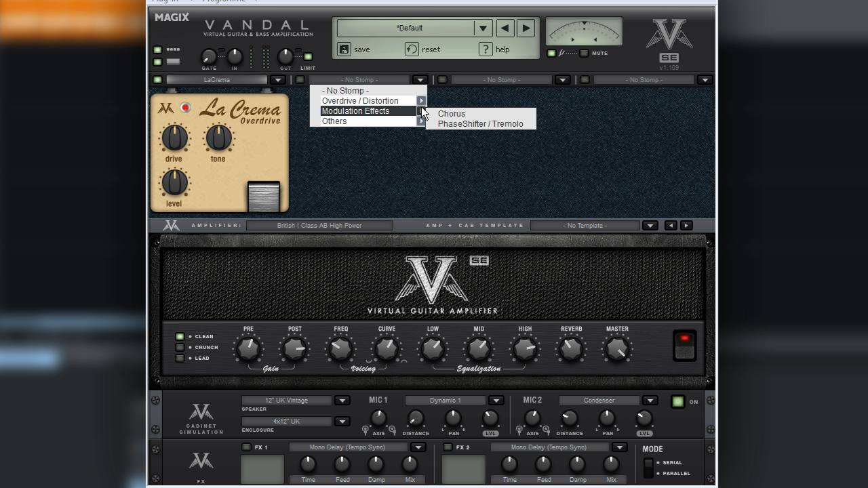
Task: Select the CRUNCH amp channel
Action: click(180, 347)
